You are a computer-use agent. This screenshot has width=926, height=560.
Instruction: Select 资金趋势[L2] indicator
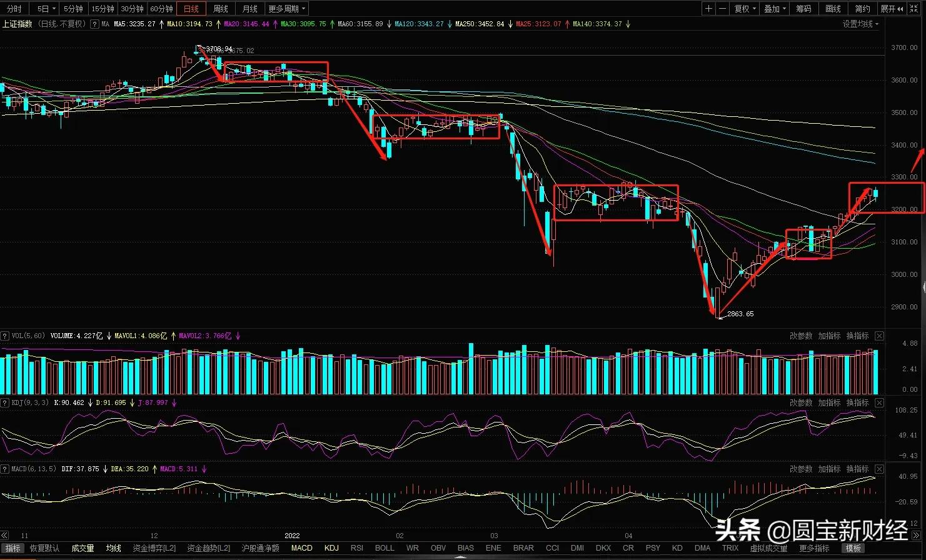208,548
